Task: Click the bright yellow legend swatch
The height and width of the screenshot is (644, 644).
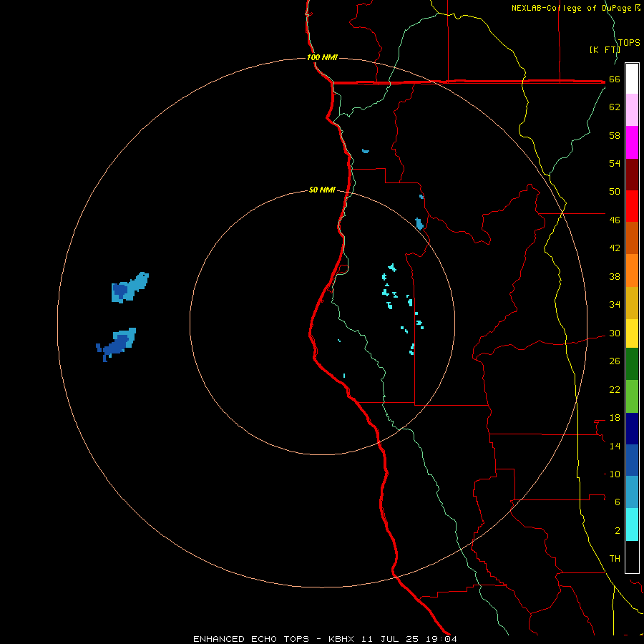Action: pyautogui.click(x=632, y=333)
